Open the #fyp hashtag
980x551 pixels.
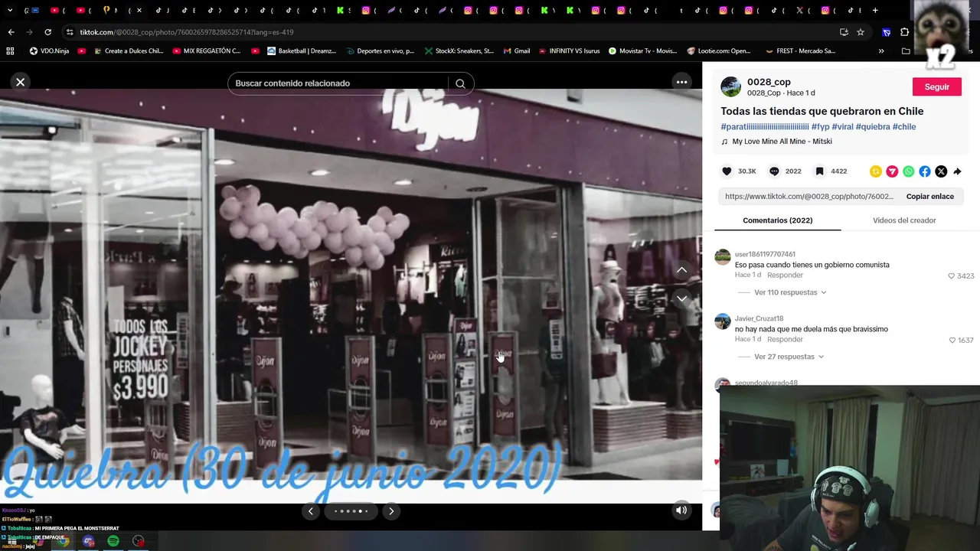(820, 127)
